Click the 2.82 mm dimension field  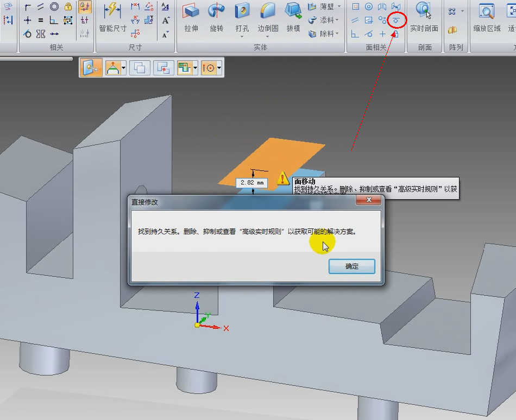click(251, 183)
